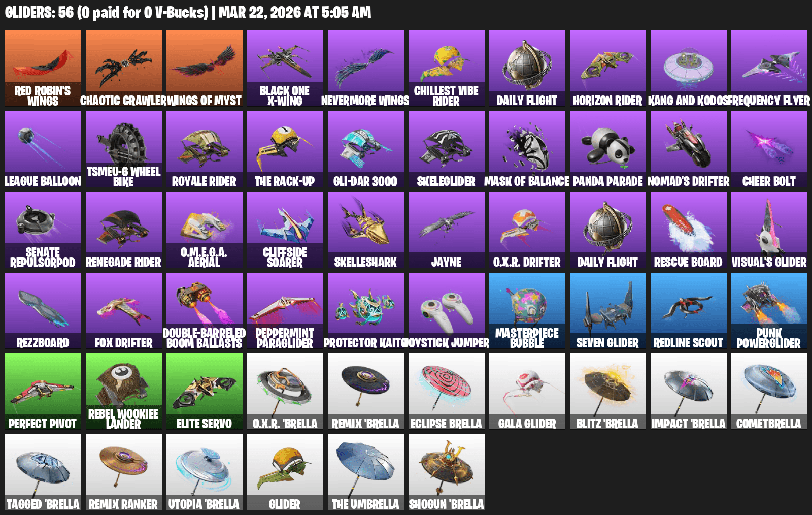Screen dimensions: 812x515
Task: Click The Umbrella default blue glider
Action: [x=366, y=472]
